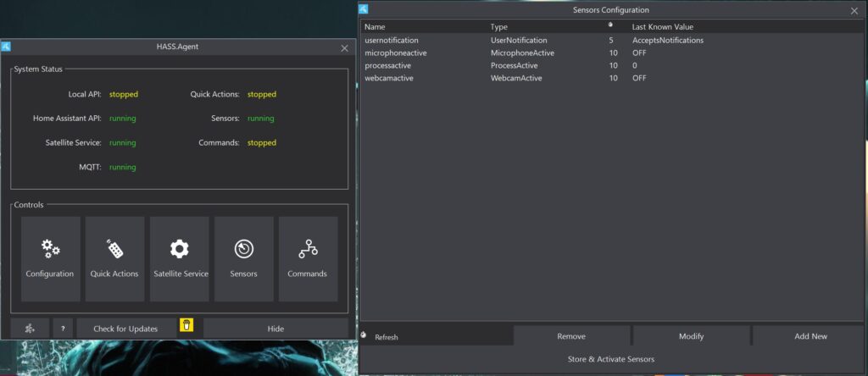Click the exit icon button beside the question mark
Image resolution: width=868 pixels, height=376 pixels.
[x=30, y=328]
